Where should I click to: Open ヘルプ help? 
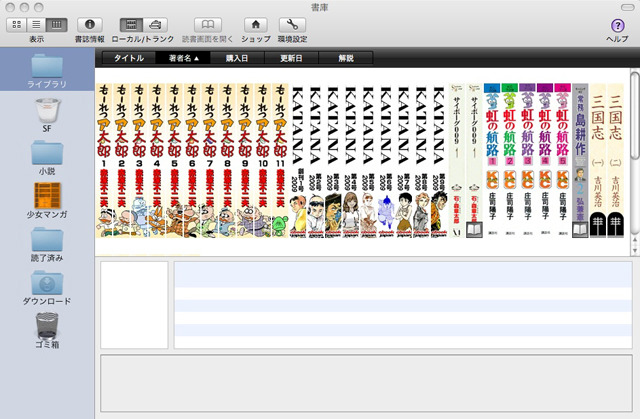[618, 25]
